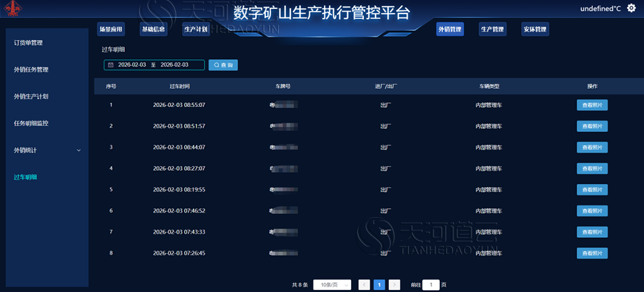
Task: Click the 车牌号 column header
Action: (x=283, y=87)
